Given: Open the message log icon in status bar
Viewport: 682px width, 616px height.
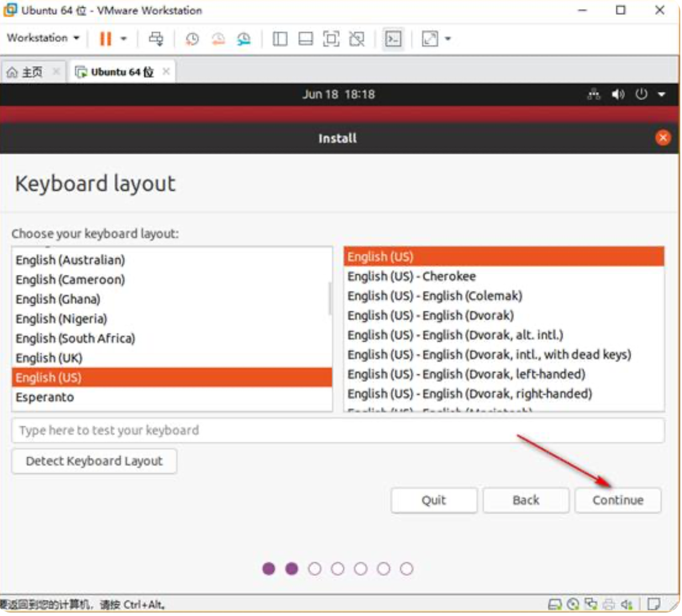Looking at the screenshot, I should click(654, 604).
